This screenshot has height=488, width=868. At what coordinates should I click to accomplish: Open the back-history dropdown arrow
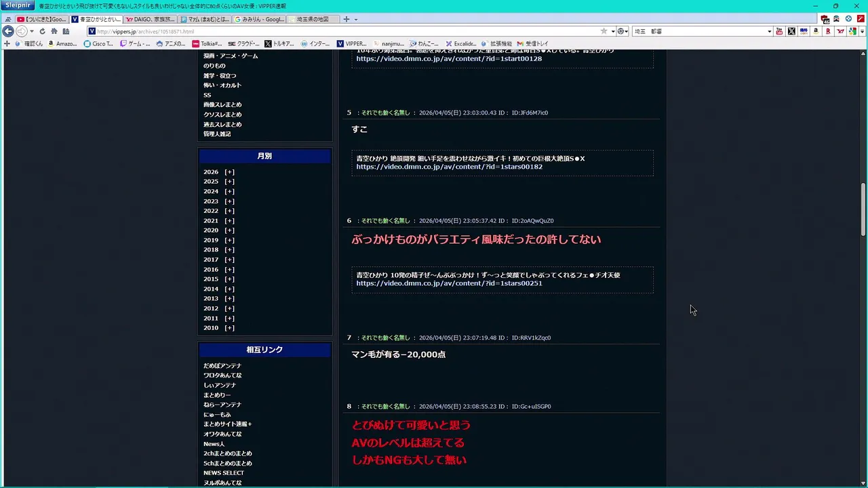click(x=31, y=31)
